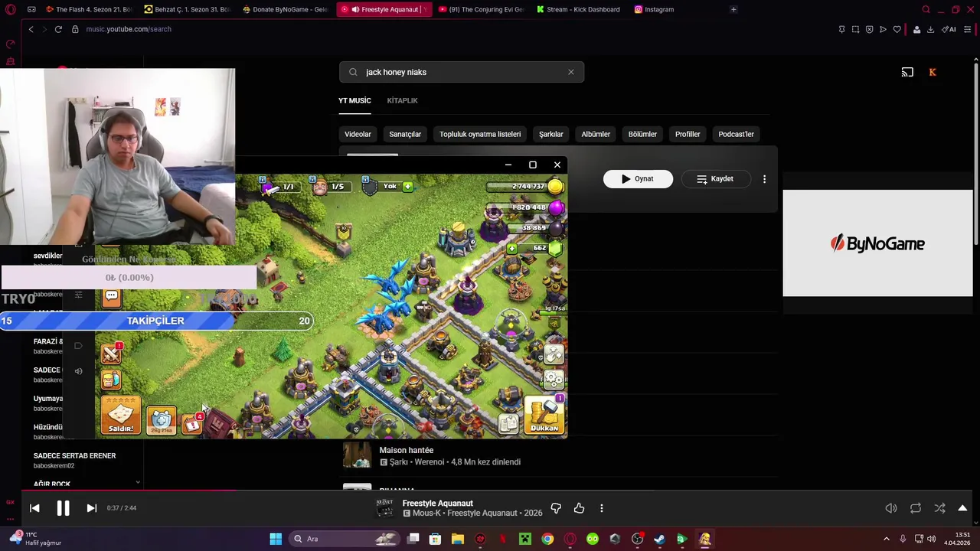Select the SADECE SERTAB ERENER playlist

pos(74,460)
